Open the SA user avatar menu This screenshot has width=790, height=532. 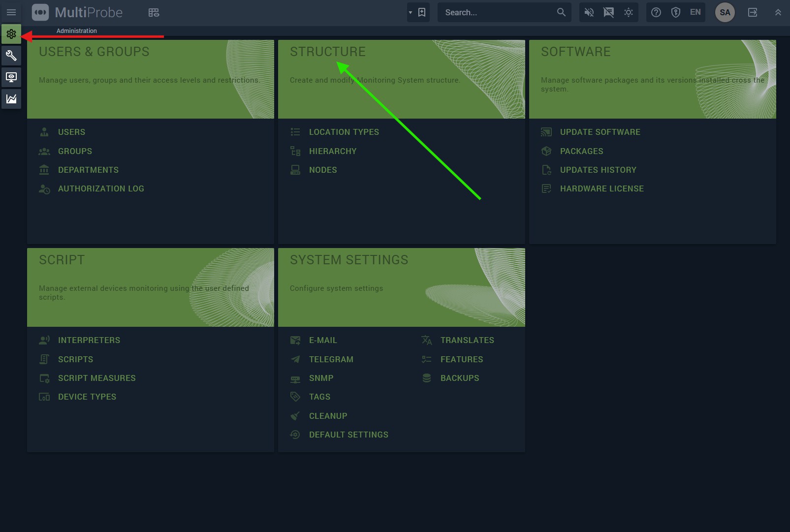point(725,13)
